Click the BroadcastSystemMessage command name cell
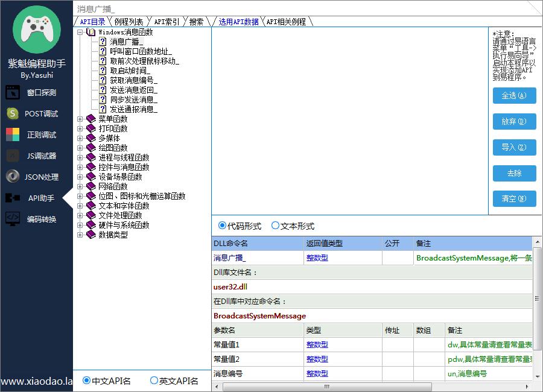 click(372, 316)
